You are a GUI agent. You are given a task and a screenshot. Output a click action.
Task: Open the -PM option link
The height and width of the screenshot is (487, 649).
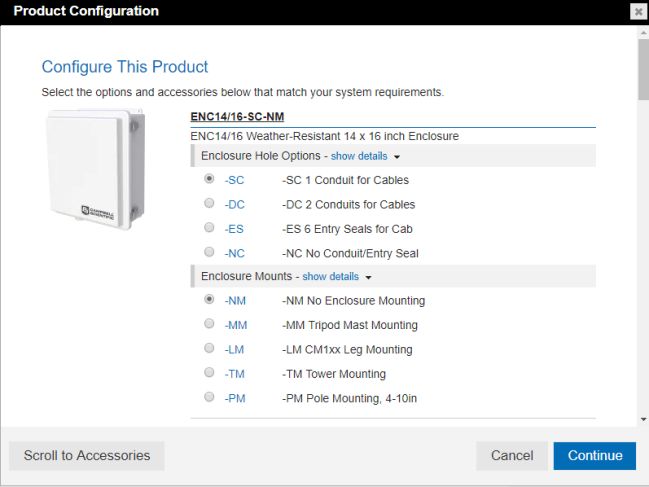tap(235, 398)
